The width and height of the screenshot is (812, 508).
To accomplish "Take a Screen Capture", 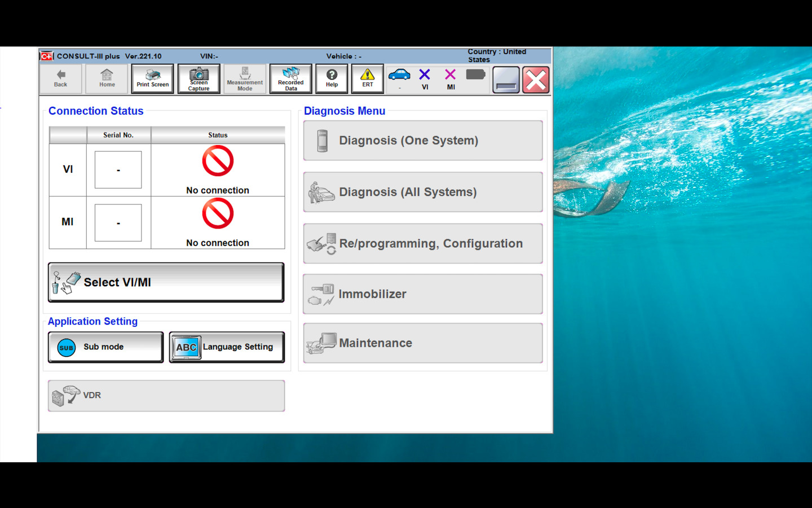I will tap(198, 78).
